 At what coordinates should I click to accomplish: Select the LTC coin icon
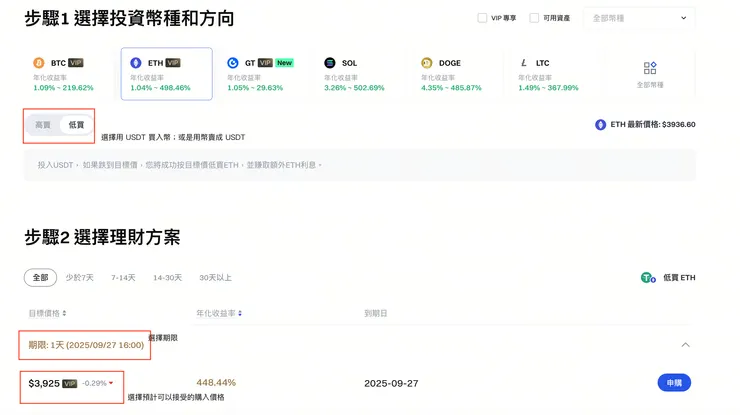coord(524,63)
